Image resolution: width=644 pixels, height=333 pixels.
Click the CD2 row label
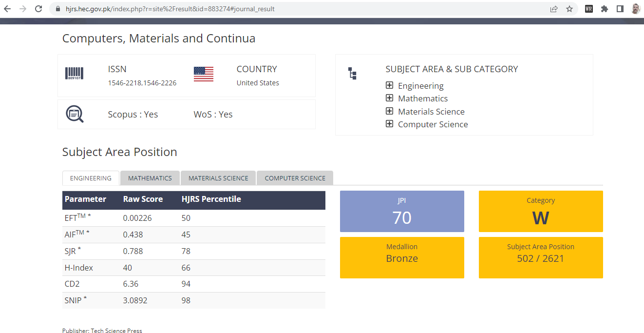click(72, 284)
